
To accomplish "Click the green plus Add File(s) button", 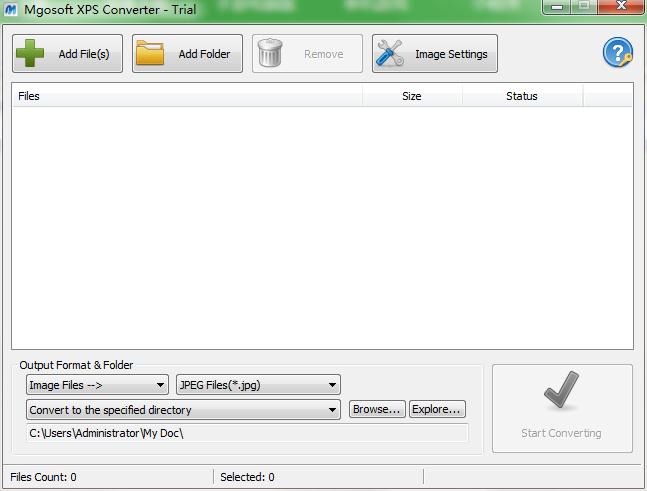I will (67, 54).
